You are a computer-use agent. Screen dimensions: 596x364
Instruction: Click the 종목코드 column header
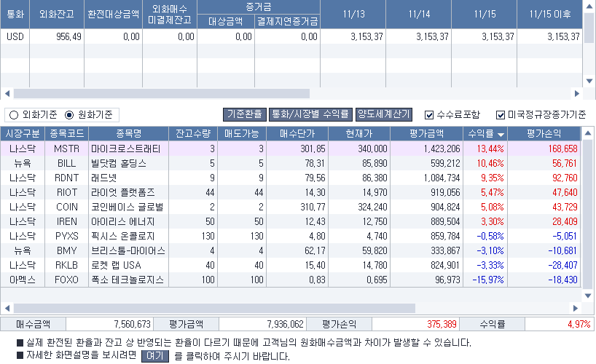pos(66,134)
